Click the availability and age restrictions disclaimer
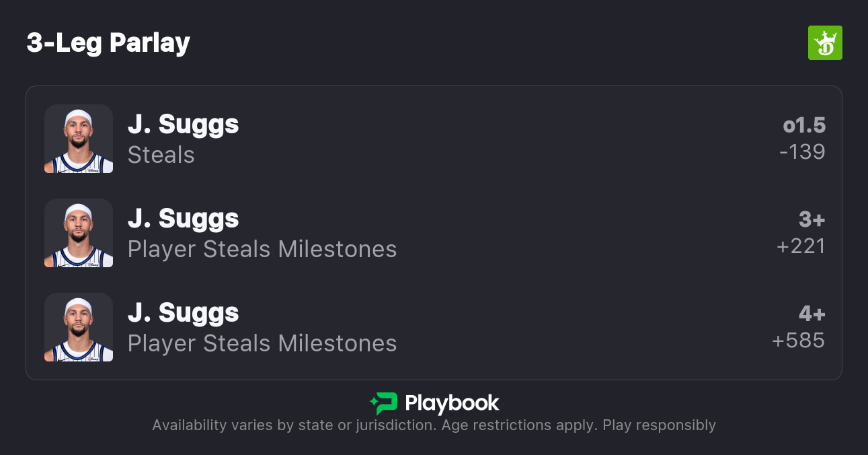The width and height of the screenshot is (868, 455). tap(434, 425)
